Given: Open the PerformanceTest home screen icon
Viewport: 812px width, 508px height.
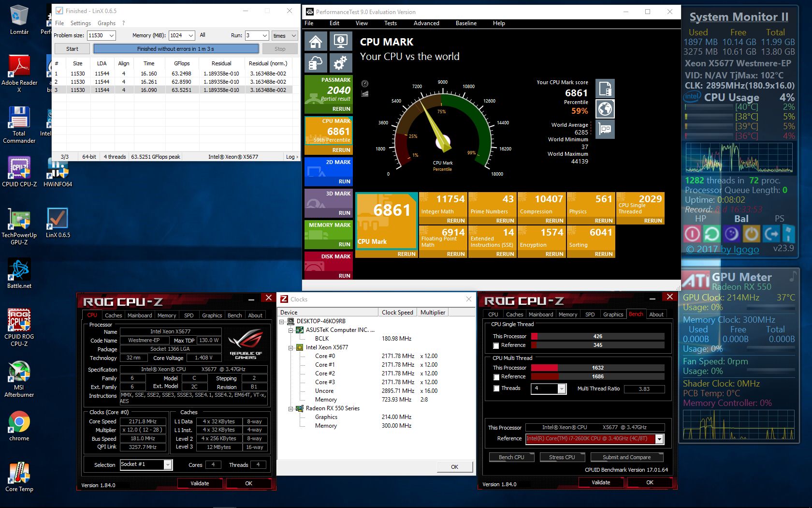Looking at the screenshot, I should click(316, 42).
